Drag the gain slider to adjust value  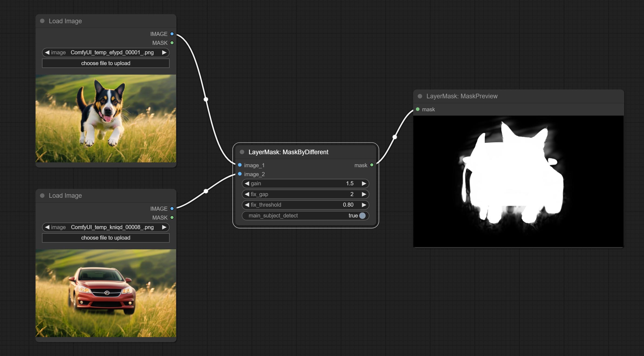click(305, 183)
